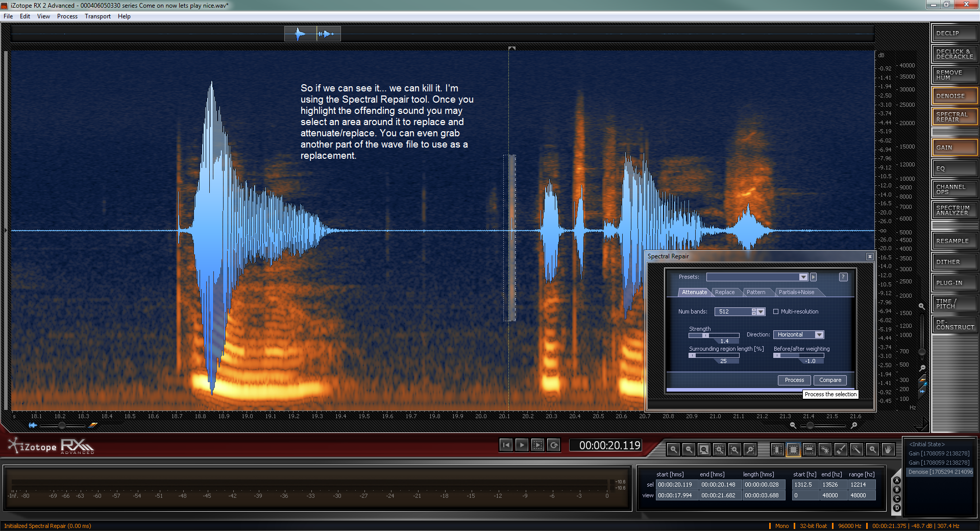Select snapshot B button
Viewport: 980px width, 531px height.
point(897,490)
